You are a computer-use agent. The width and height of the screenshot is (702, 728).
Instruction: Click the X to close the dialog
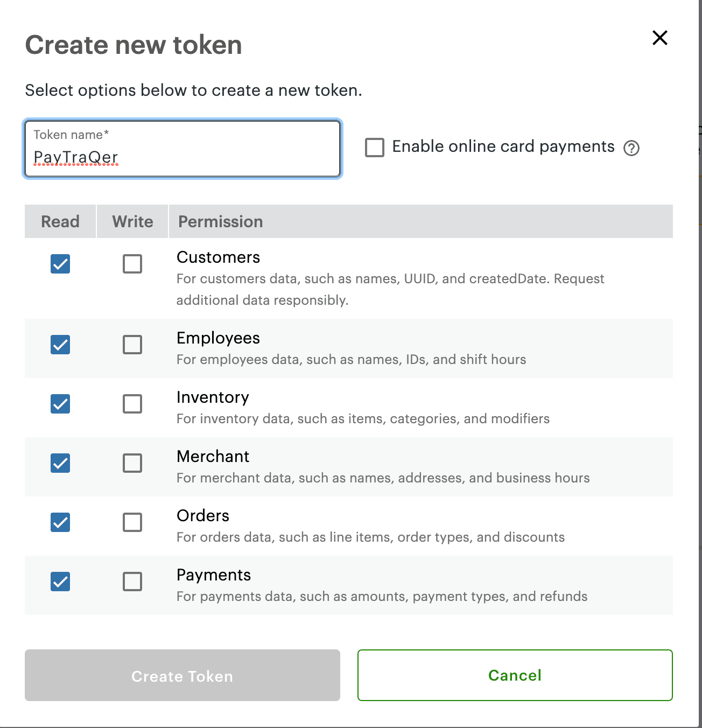pos(659,38)
